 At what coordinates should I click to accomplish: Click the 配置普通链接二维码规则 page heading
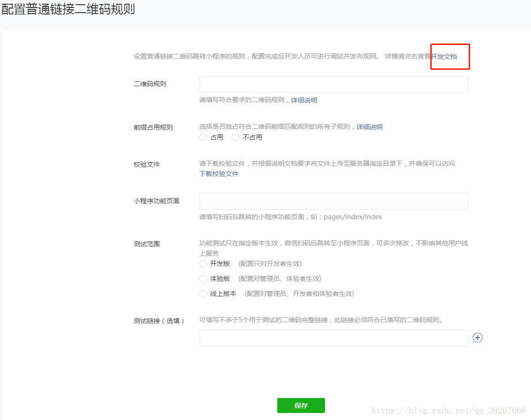pos(68,9)
